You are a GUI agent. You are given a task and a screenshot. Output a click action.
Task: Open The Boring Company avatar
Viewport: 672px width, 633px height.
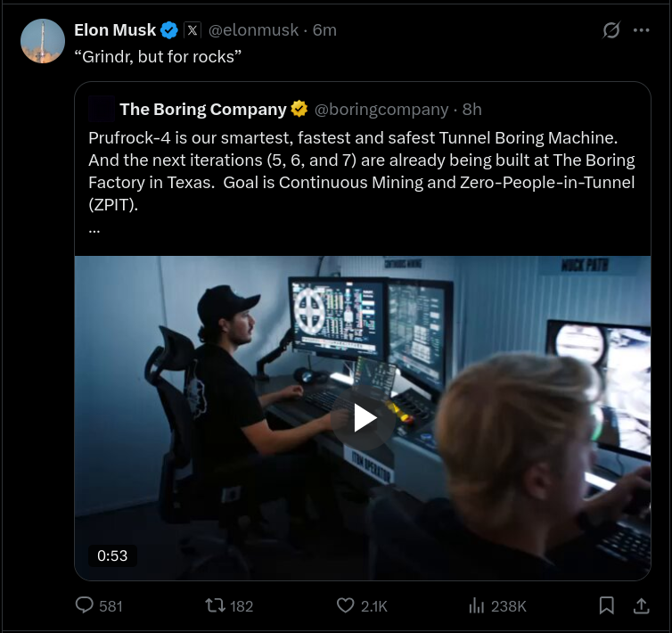102,109
